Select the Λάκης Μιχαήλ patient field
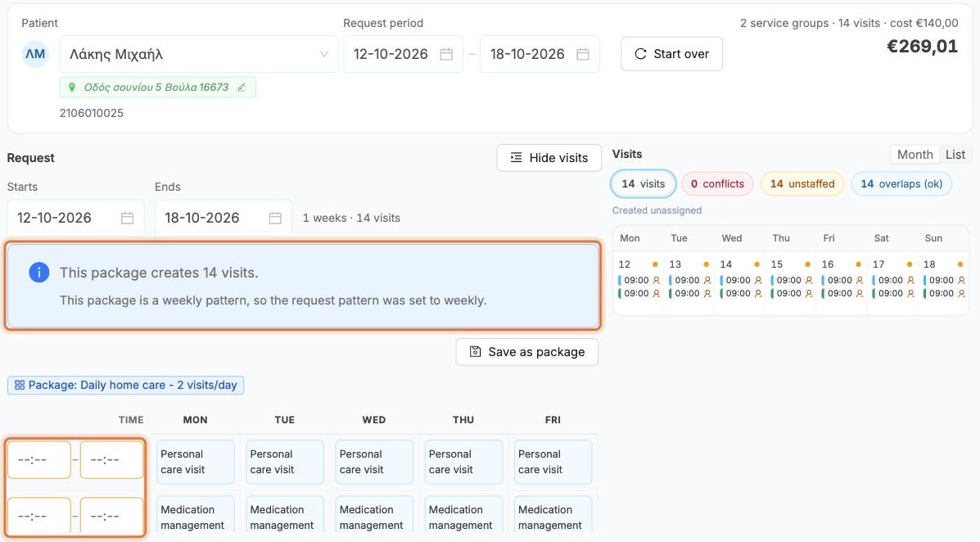Screen dimensions: 980x542 point(199,54)
